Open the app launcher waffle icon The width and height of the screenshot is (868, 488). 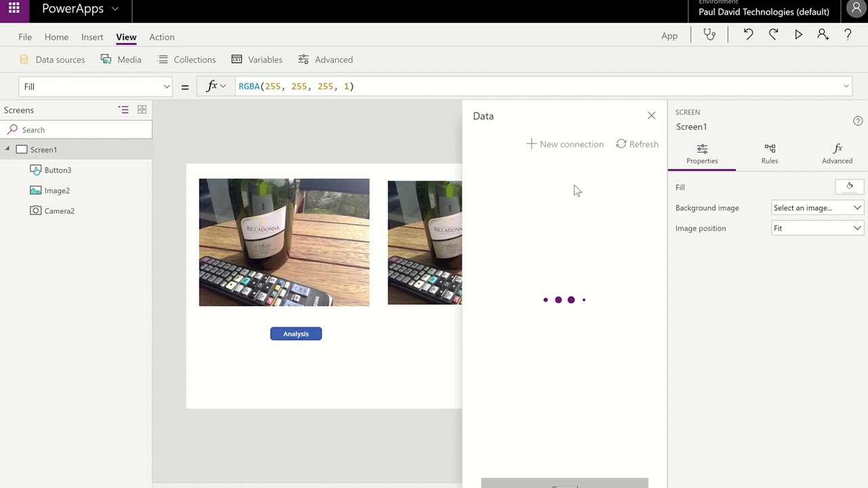tap(14, 9)
